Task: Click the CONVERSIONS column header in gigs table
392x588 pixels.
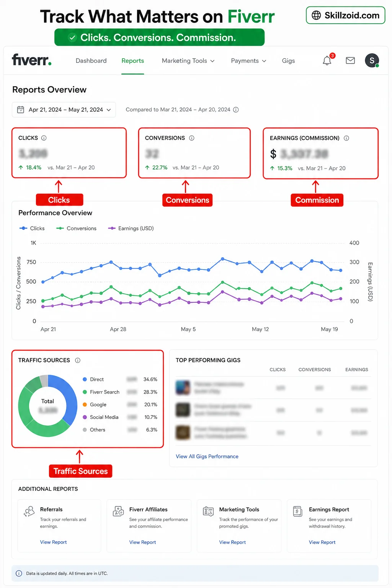Action: (x=315, y=369)
